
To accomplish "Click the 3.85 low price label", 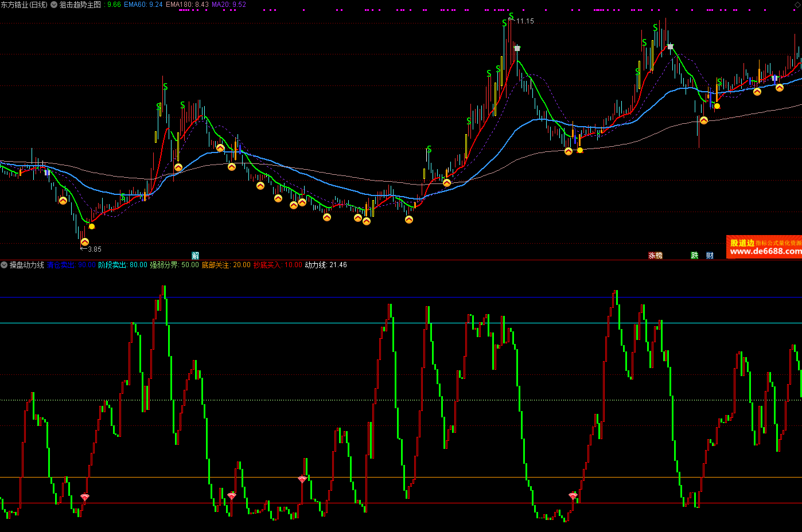I will point(94,249).
